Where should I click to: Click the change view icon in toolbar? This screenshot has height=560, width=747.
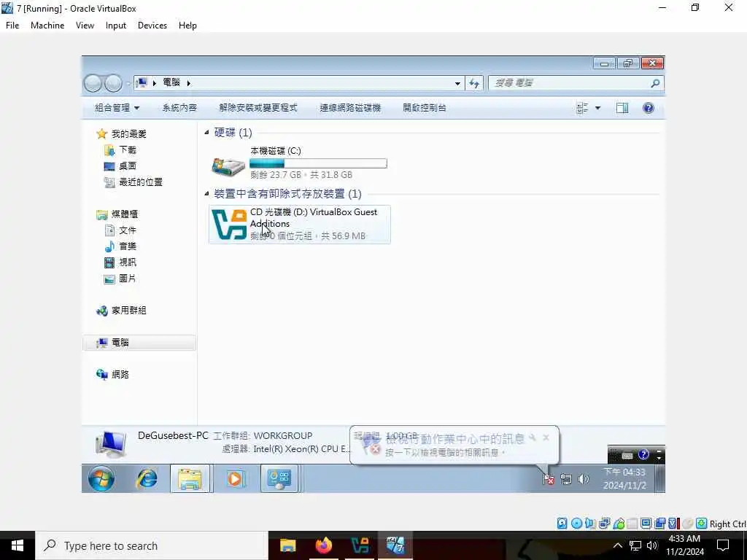[x=582, y=108]
